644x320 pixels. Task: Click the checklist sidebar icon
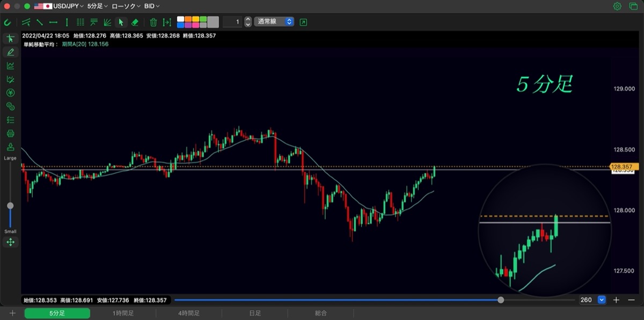pos(10,120)
